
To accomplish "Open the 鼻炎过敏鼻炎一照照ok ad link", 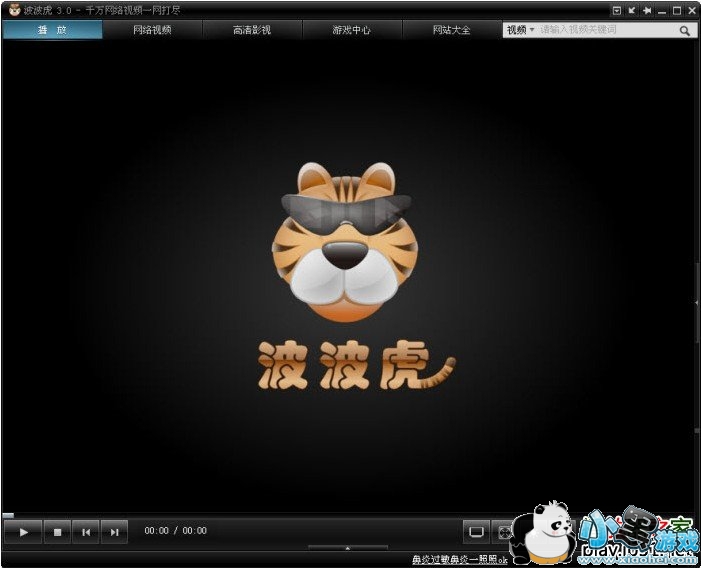I will (x=460, y=560).
